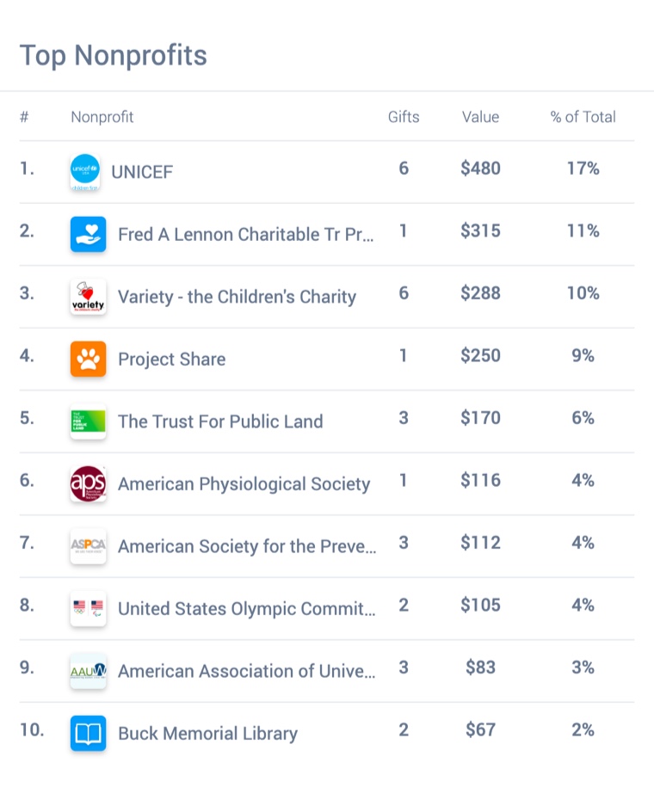Image resolution: width=654 pixels, height=812 pixels.
Task: Click the orange paw Project Share icon
Action: (88, 359)
